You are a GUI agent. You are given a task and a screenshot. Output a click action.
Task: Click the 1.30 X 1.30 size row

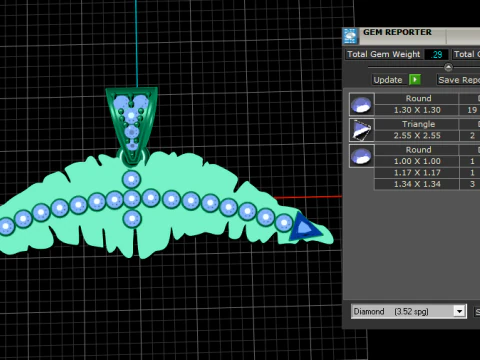(x=417, y=110)
